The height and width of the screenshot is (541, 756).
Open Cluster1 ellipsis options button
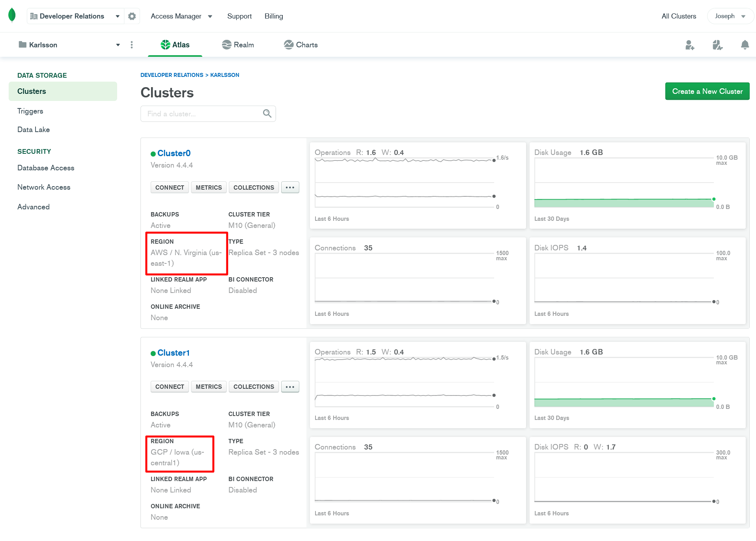pos(290,387)
